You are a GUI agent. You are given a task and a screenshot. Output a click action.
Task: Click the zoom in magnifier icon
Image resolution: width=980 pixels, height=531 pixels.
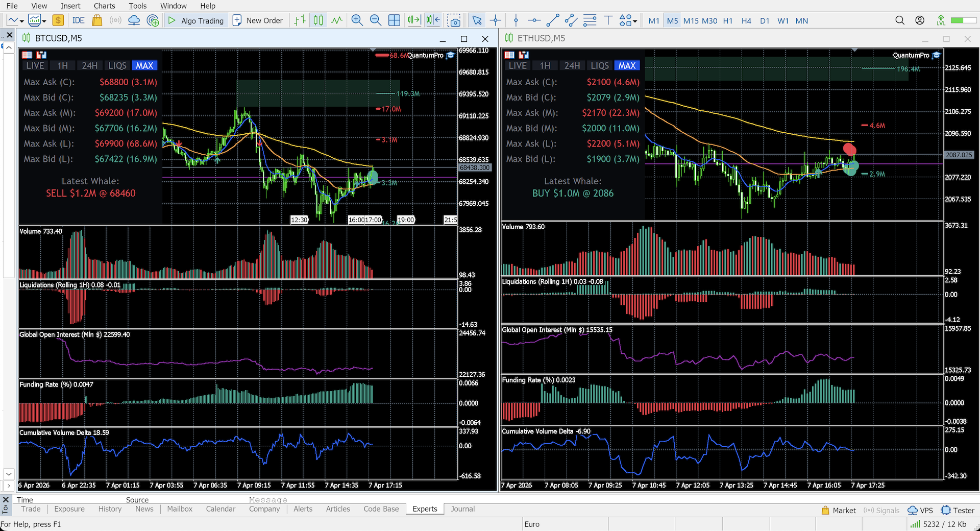357,20
